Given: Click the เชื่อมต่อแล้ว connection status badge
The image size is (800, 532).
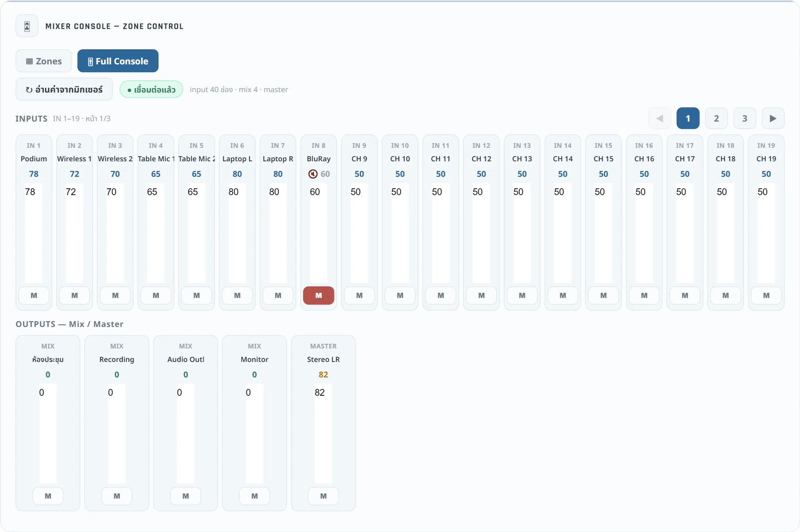Looking at the screenshot, I should (151, 89).
